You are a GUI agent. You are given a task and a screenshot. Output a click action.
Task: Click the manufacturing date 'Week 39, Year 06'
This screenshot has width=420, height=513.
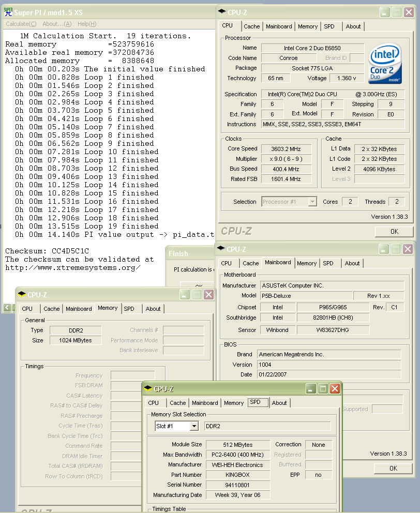(238, 495)
